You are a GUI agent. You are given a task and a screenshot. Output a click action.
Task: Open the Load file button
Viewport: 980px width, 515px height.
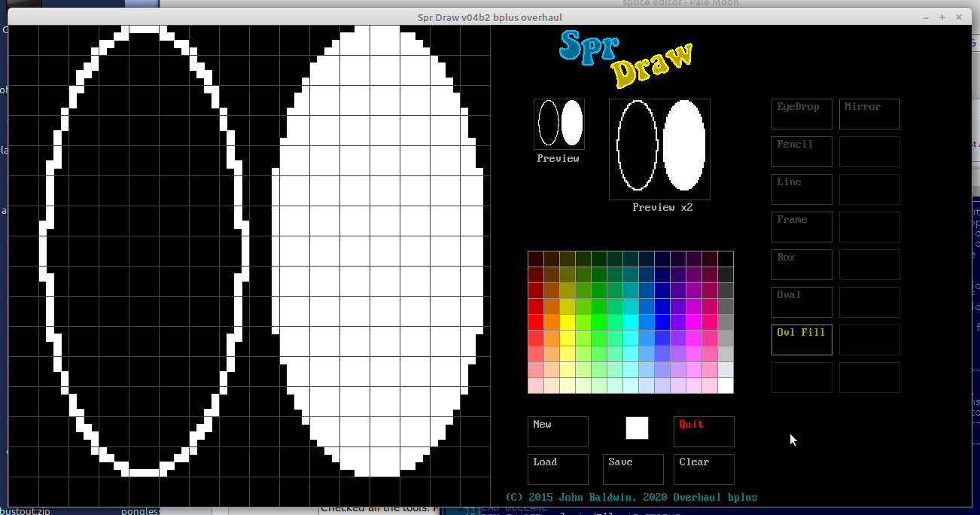point(558,469)
